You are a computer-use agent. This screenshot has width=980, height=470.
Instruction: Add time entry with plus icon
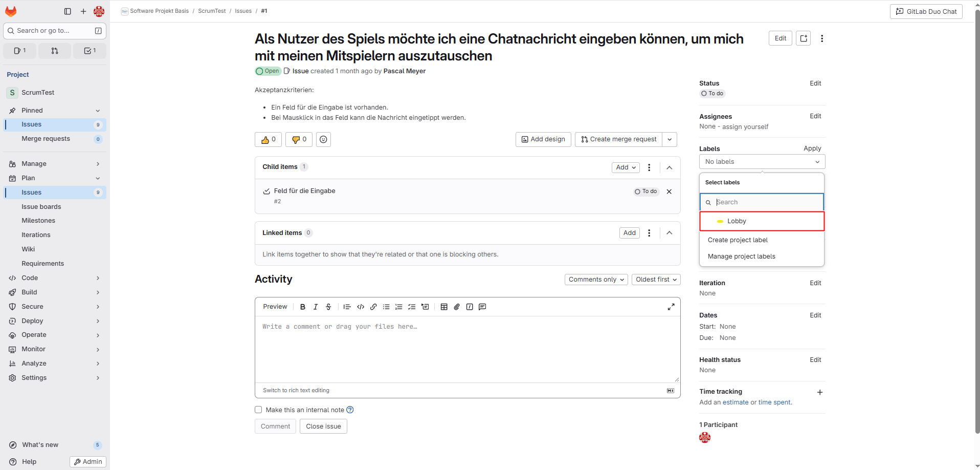click(819, 392)
